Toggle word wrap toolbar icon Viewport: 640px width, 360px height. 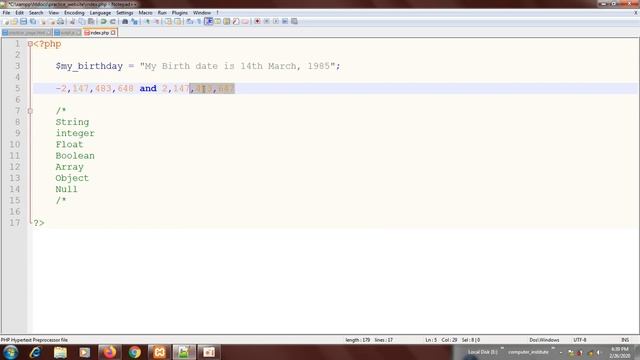(189, 21)
